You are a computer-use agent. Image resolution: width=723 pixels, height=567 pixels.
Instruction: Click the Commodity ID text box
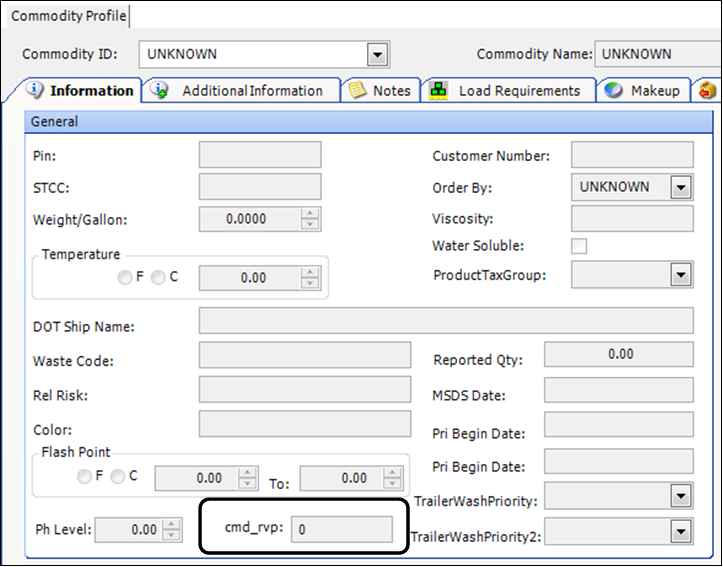pos(253,54)
